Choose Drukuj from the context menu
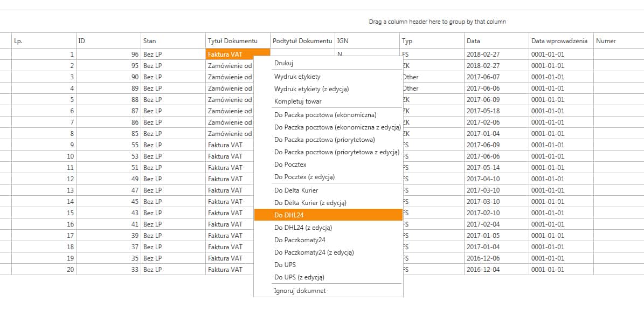The height and width of the screenshot is (335, 644). click(328, 63)
